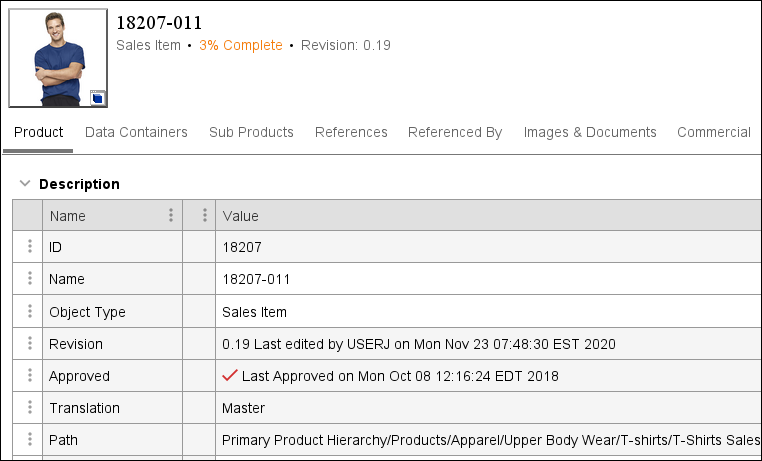Screen dimensions: 762x461
Task: Go to the References tab
Action: [351, 132]
